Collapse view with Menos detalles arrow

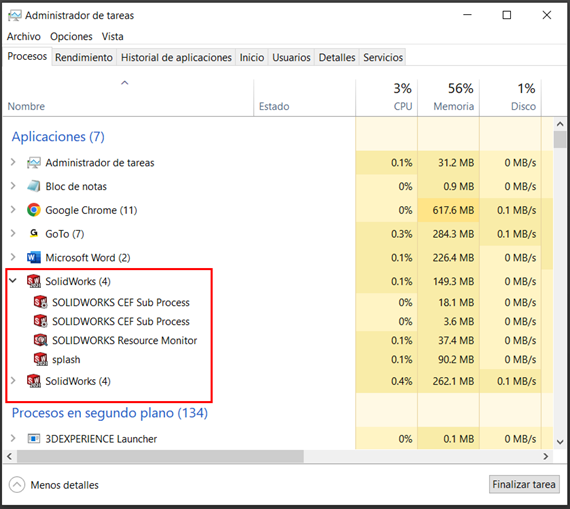point(17,485)
